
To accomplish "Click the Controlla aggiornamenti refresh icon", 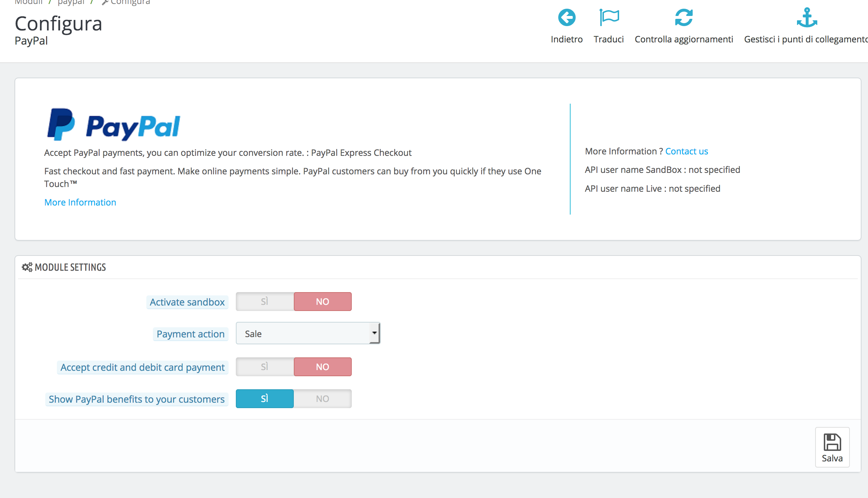I will coord(684,17).
